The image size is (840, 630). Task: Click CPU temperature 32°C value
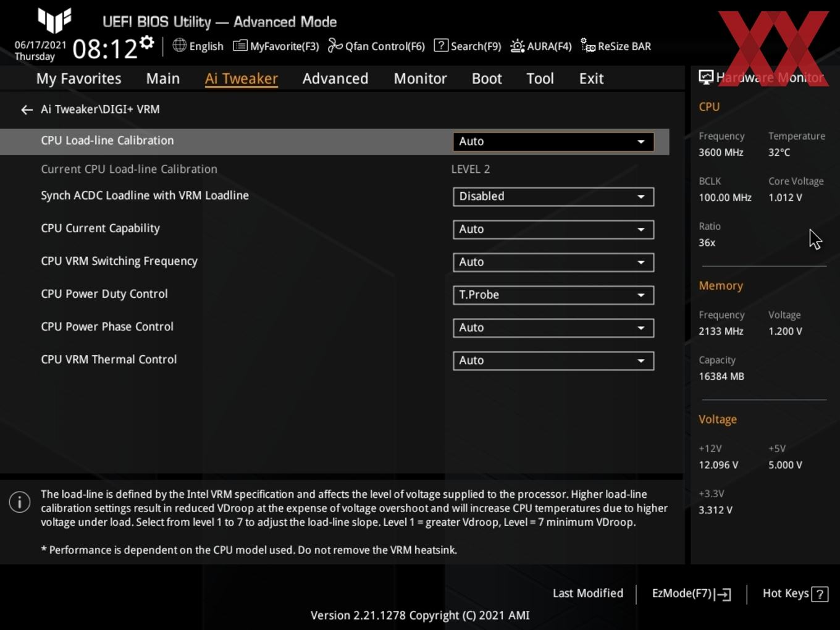tap(779, 153)
